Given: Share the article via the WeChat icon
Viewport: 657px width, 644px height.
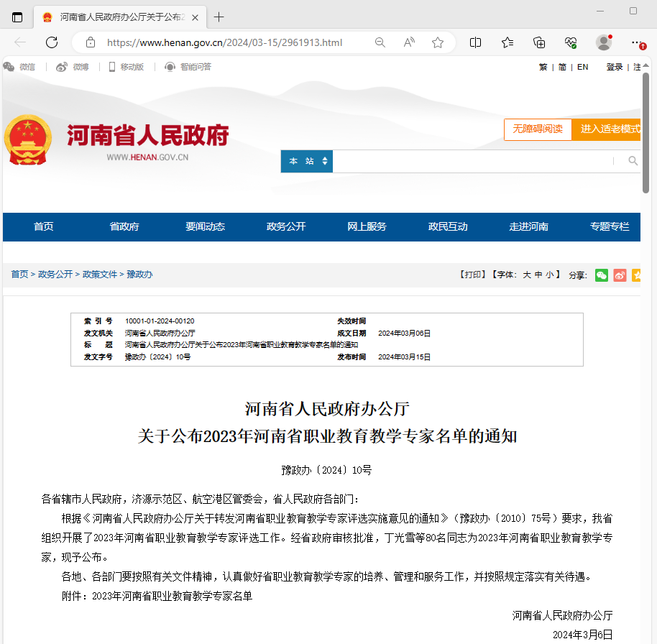Looking at the screenshot, I should (x=602, y=275).
